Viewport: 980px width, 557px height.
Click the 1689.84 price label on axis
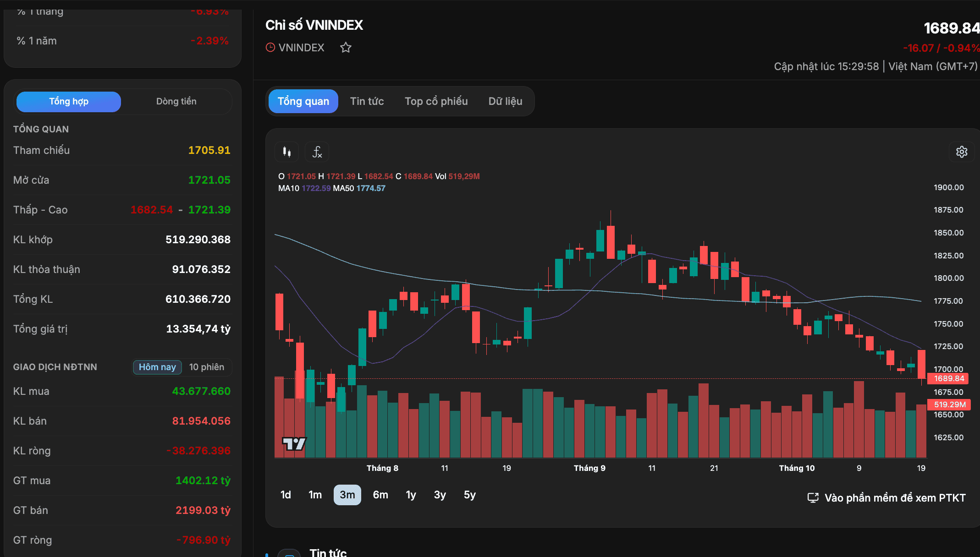click(948, 378)
